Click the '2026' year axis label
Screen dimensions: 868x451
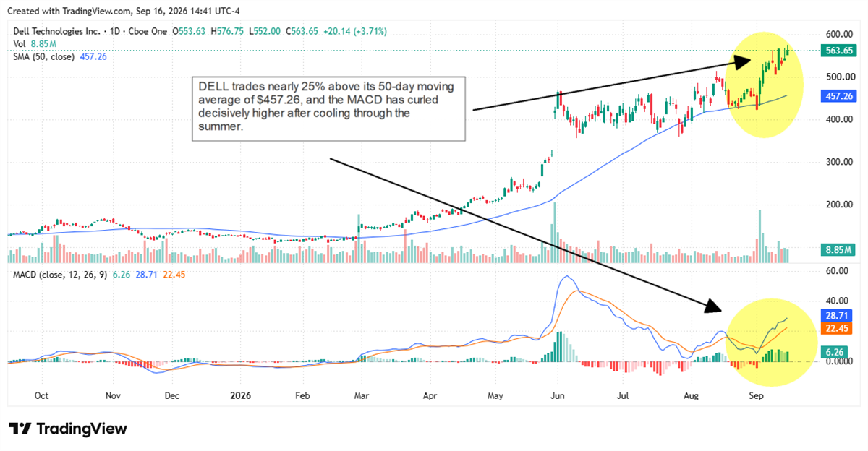[239, 396]
